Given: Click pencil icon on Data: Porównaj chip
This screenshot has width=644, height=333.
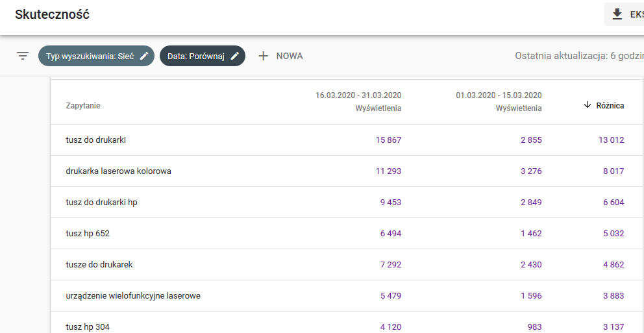Looking at the screenshot, I should tap(234, 56).
